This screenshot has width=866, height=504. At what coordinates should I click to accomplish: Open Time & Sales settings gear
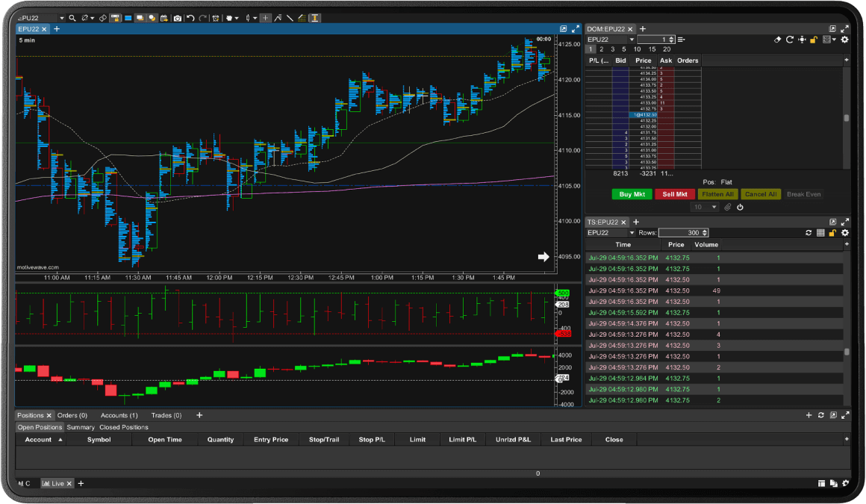(x=844, y=233)
